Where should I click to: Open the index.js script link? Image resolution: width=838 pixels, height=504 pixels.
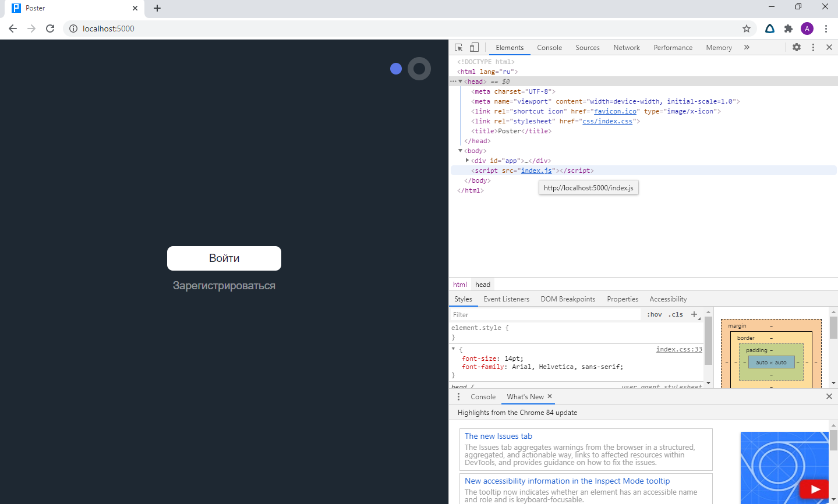click(x=536, y=171)
